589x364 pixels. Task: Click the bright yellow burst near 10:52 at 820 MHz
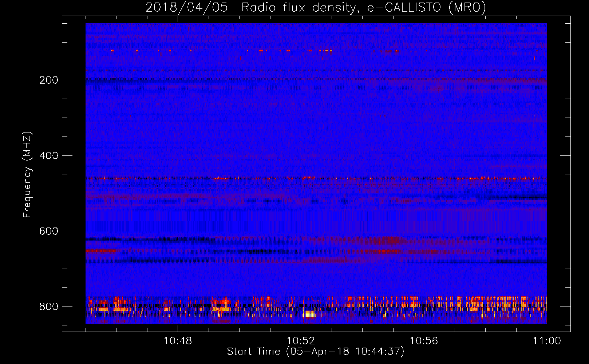point(309,314)
